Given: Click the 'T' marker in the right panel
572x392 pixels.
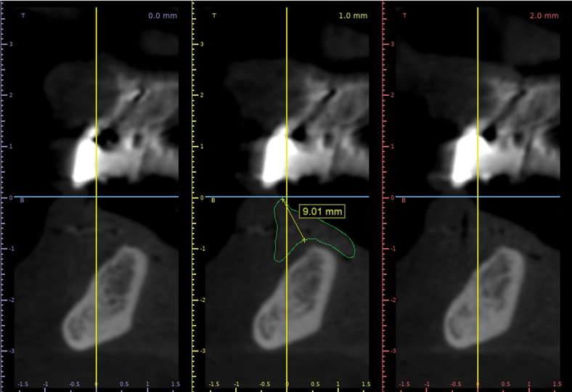Looking at the screenshot, I should 405,15.
